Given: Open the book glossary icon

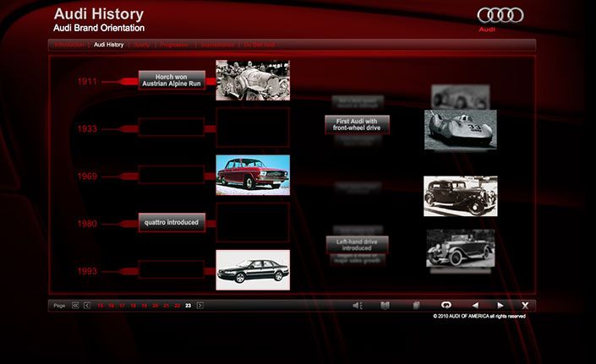Looking at the screenshot, I should click(x=385, y=306).
